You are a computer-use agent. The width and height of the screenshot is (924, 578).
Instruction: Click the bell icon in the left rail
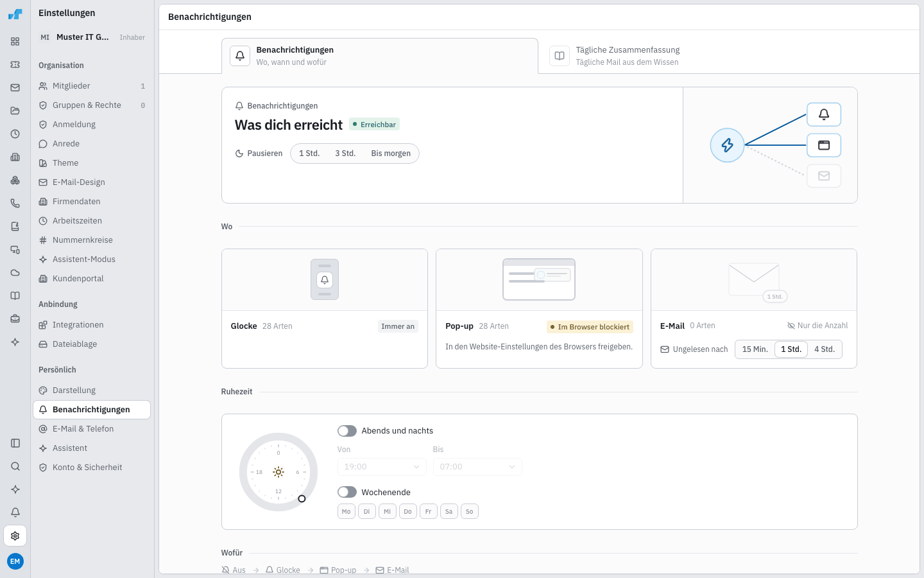15,512
